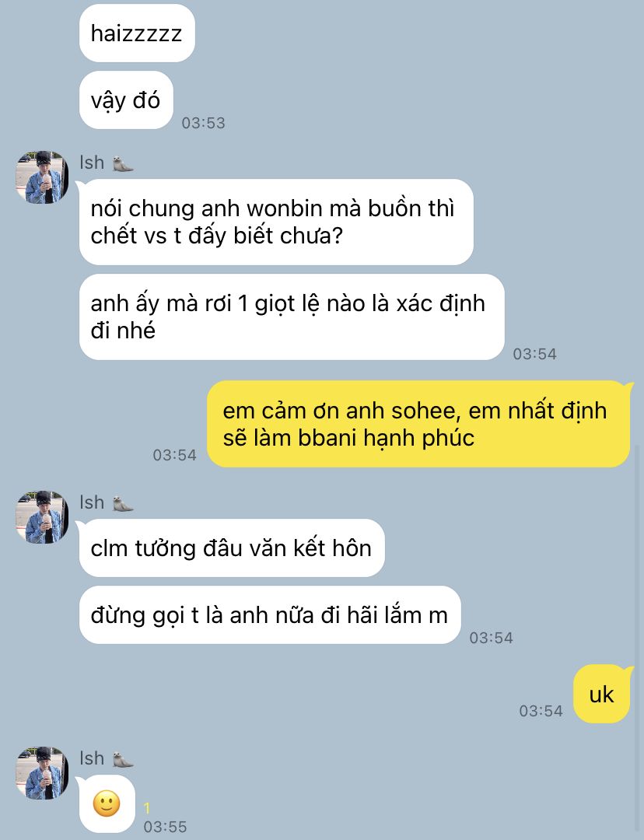
Task: Click the sender name 'lsh' above the smiley bubble
Action: click(x=92, y=758)
